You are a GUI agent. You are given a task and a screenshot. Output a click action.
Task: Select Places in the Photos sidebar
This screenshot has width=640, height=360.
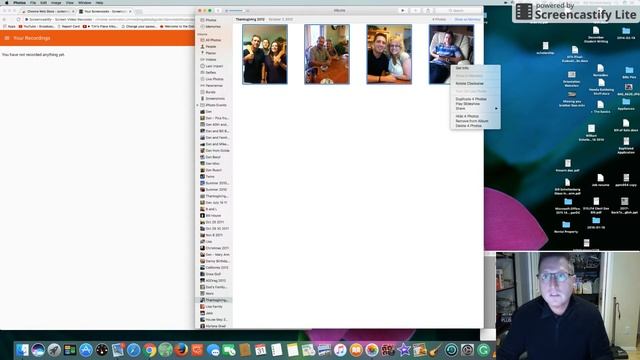coord(211,53)
